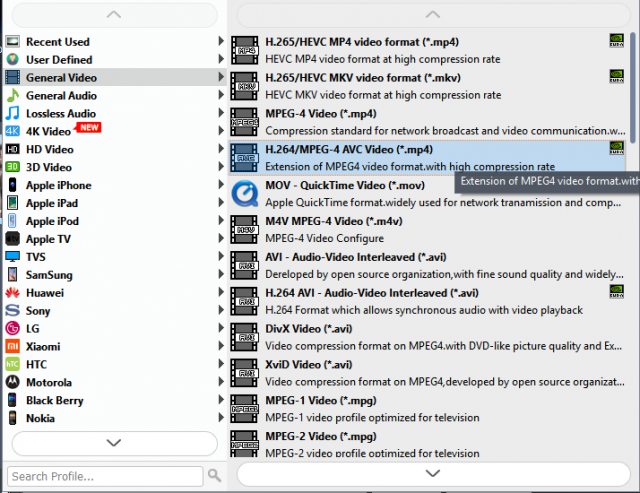Viewport: 640px width, 493px height.
Task: Open the SamSung device category
Action: tap(115, 275)
